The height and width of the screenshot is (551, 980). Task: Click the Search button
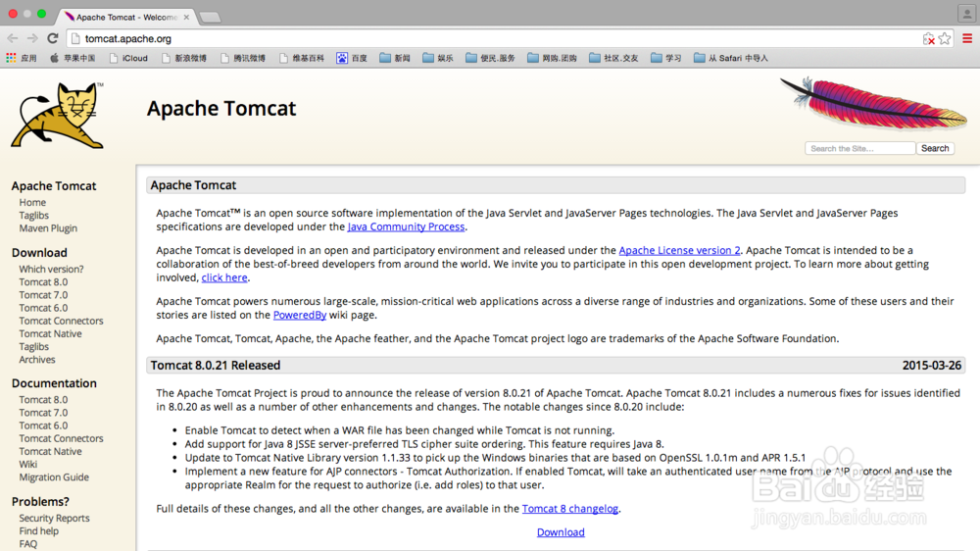tap(935, 148)
